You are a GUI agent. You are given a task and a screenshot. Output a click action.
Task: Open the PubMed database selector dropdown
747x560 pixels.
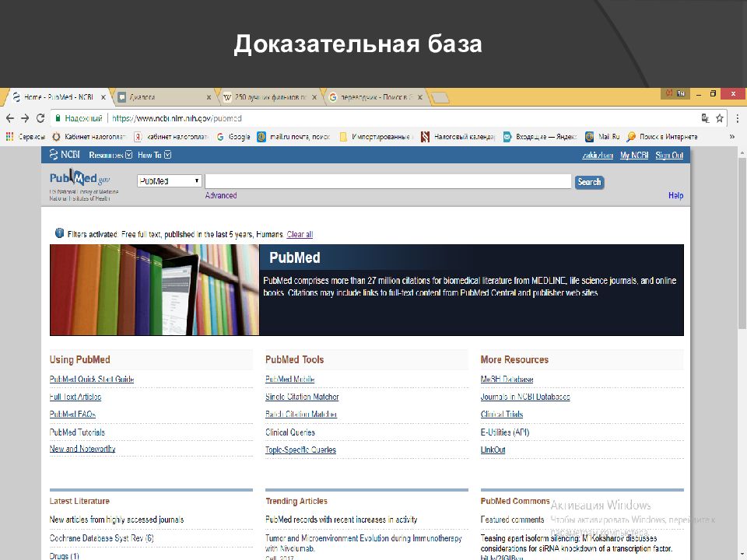coord(169,181)
